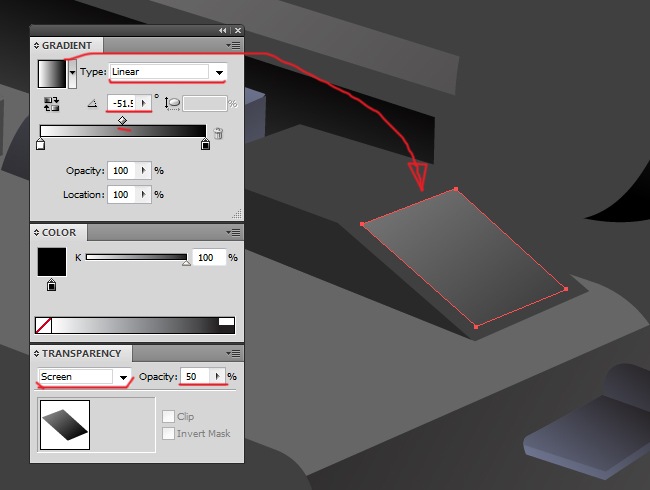This screenshot has height=490, width=650.
Task: Toggle the Clip checkbox
Action: pos(168,416)
